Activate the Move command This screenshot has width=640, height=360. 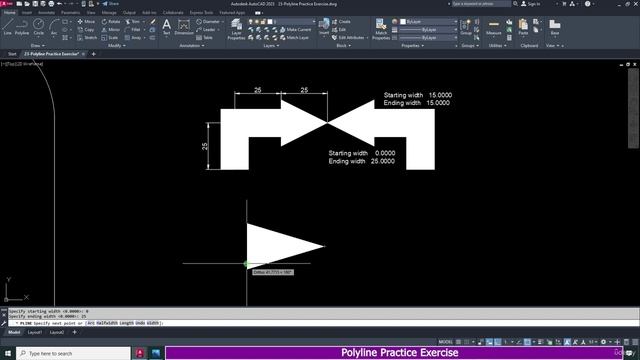click(x=86, y=21)
